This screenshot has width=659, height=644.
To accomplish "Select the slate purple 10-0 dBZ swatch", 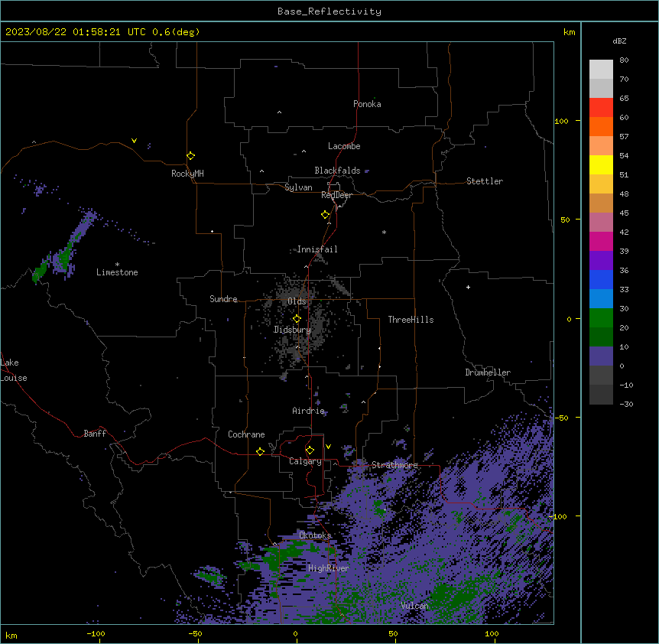I will (601, 356).
